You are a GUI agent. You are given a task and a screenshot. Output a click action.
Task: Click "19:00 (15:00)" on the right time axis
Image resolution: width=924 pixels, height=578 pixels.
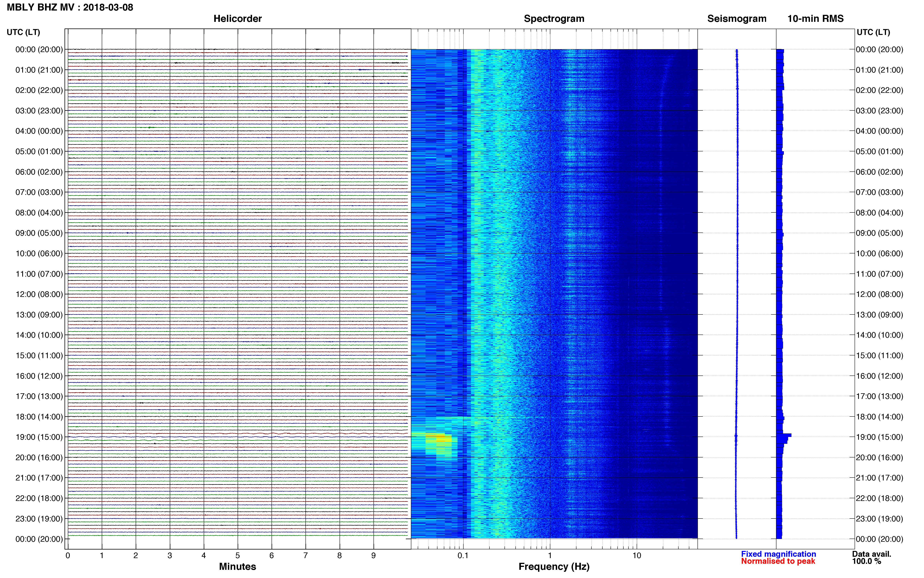879,437
